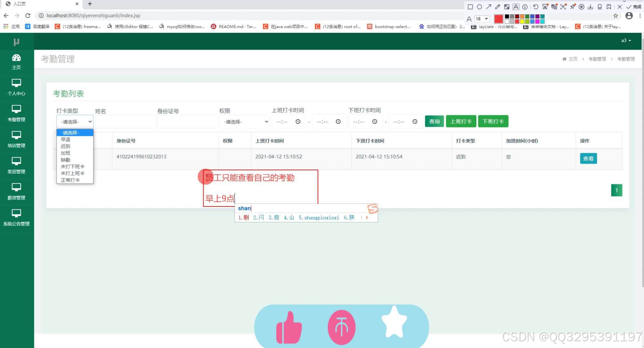
Task: Click the 姓名 input field
Action: [x=125, y=121]
